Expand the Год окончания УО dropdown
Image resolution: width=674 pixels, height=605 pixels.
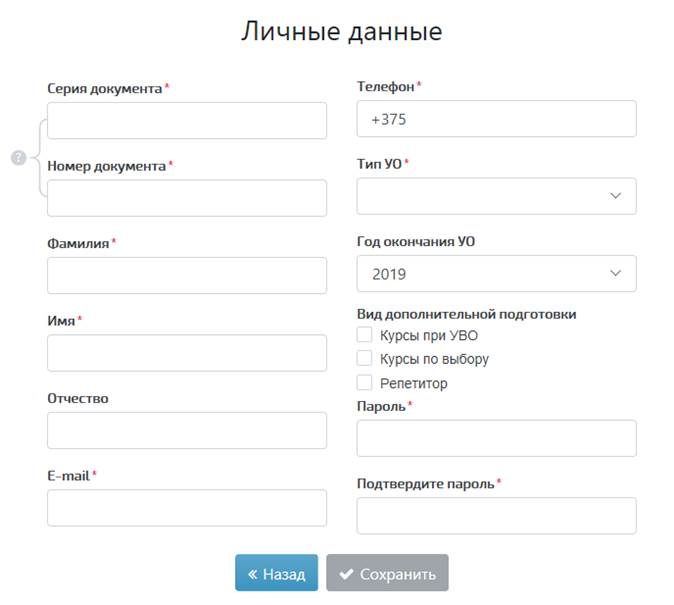click(x=496, y=273)
